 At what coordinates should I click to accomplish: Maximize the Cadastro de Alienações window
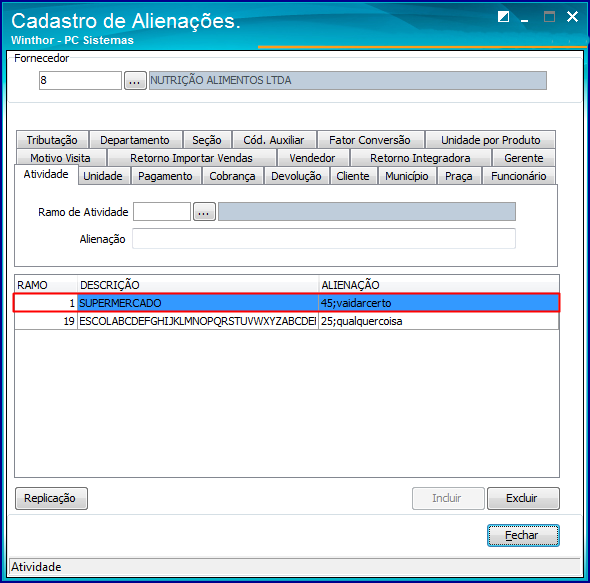click(549, 17)
